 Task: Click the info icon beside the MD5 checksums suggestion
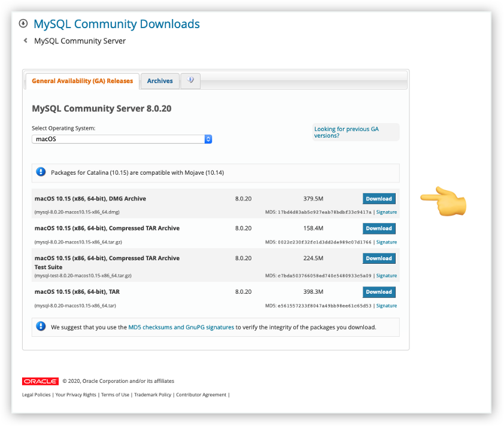tap(41, 327)
